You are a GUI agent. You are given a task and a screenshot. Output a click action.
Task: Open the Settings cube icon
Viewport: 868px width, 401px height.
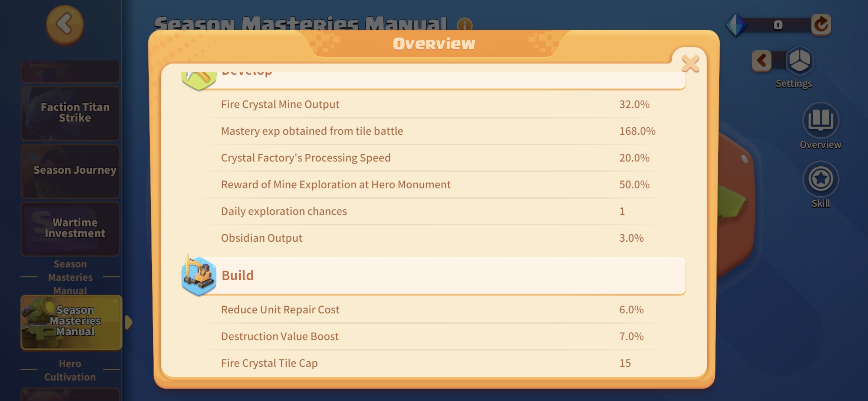[x=799, y=61]
